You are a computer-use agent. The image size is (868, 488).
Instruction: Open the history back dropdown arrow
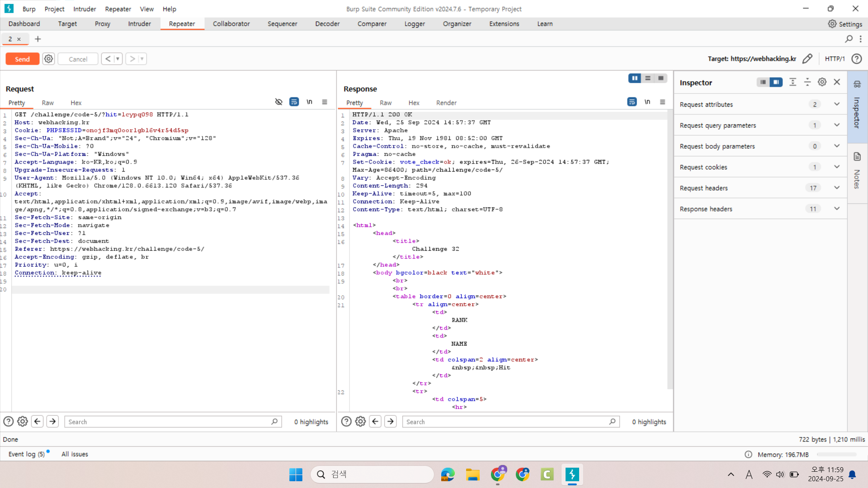pos(118,59)
